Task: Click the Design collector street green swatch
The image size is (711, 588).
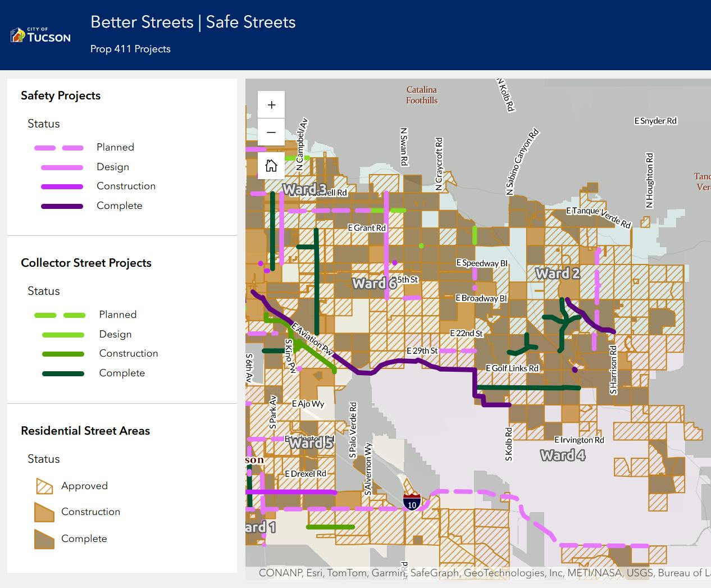Action: pos(63,335)
